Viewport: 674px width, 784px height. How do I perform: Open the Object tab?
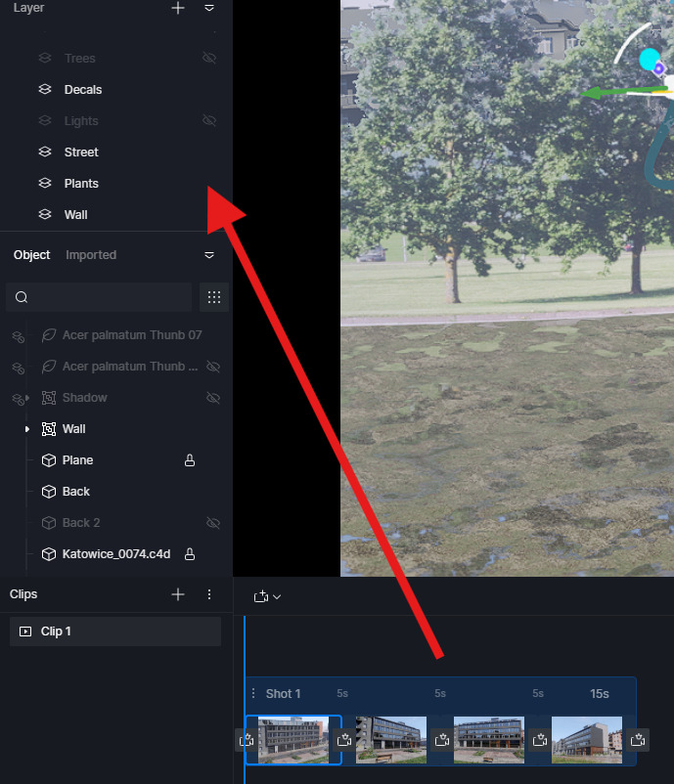31,255
